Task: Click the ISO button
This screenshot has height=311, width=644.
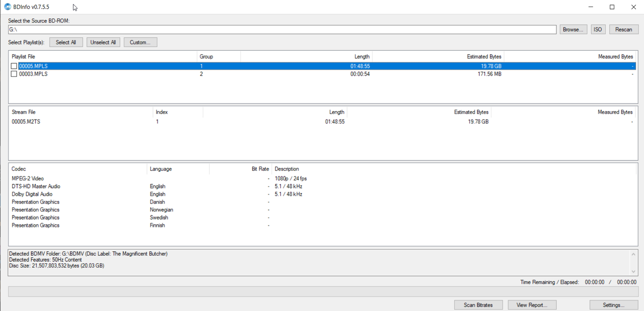Action: [598, 30]
